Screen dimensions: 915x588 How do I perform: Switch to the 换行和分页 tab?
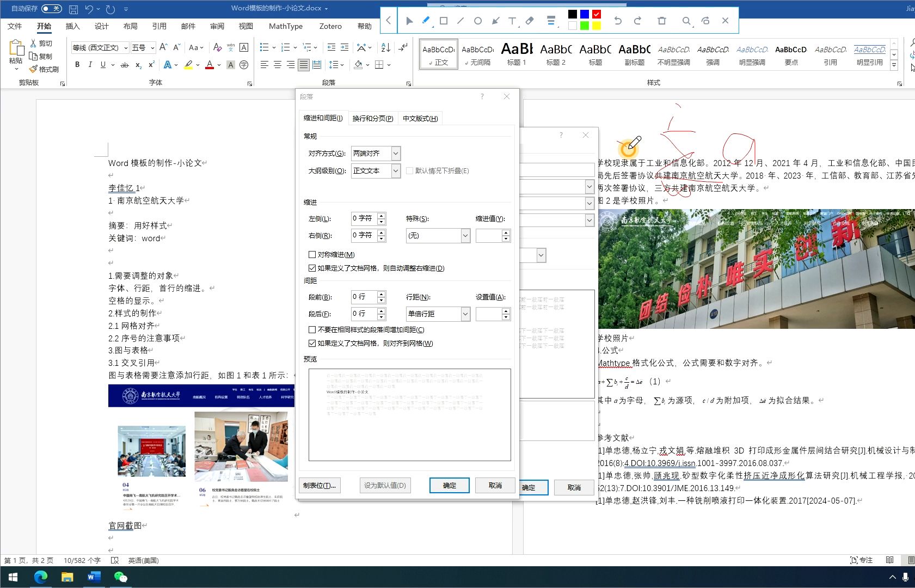[373, 118]
